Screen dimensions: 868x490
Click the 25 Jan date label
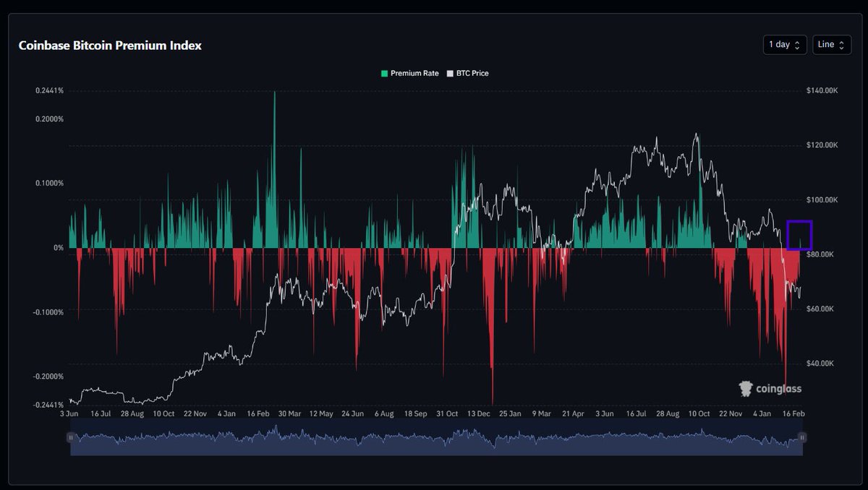tap(510, 414)
